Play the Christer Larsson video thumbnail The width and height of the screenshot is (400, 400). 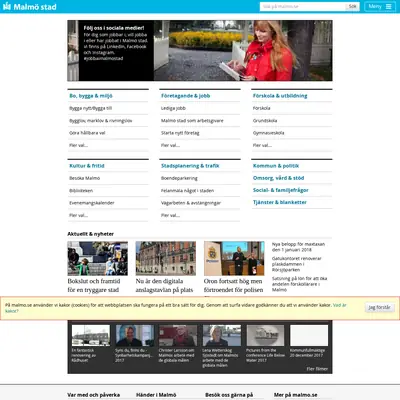(x=178, y=336)
